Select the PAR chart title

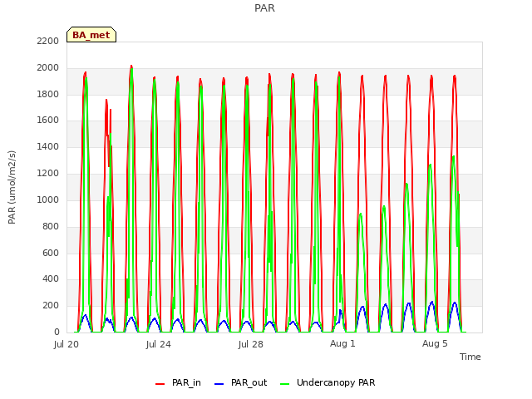click(264, 8)
